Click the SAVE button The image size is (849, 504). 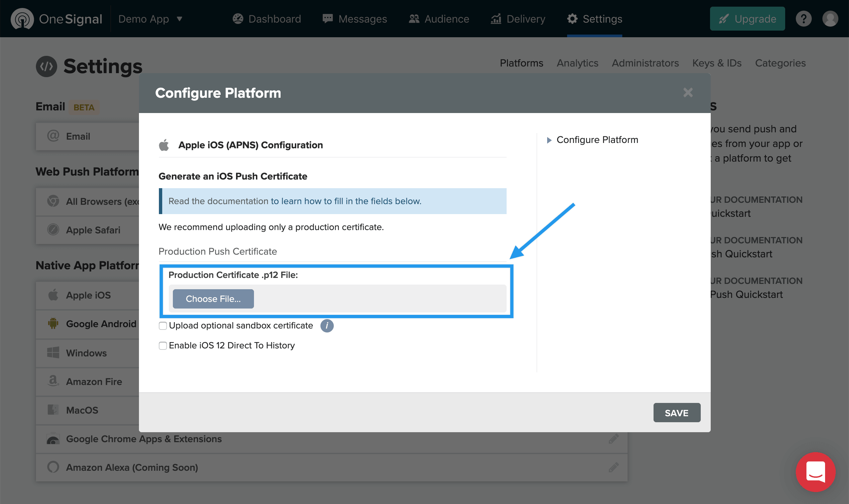point(676,413)
